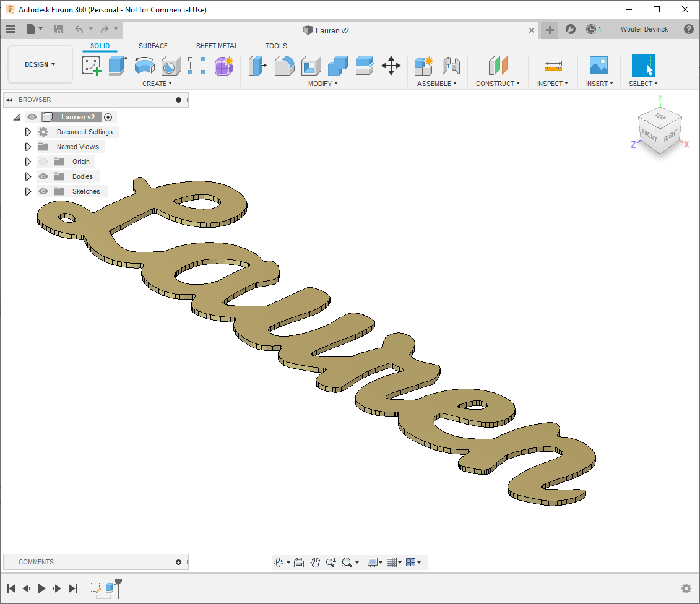Open the MODIFY dropdown menu
Screen dimensions: 700x604
point(323,84)
